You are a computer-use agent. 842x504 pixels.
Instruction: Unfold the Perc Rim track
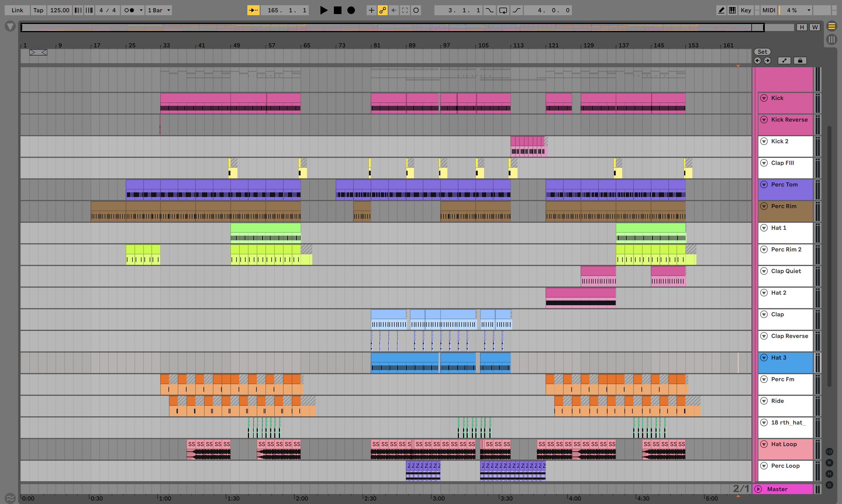tap(764, 206)
